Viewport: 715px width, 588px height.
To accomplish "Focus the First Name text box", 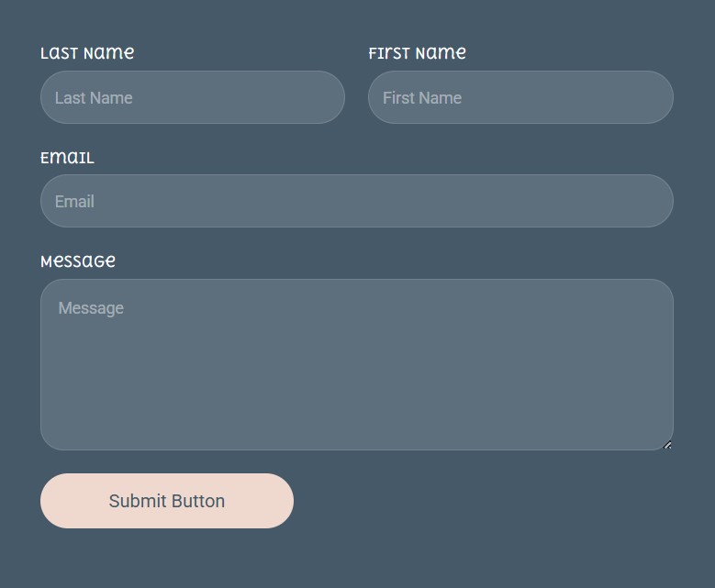I will 520,97.
